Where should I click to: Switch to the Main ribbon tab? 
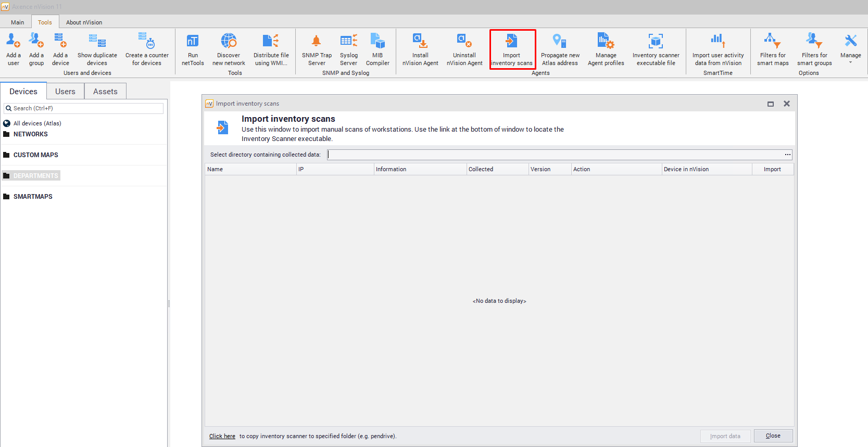(18, 22)
